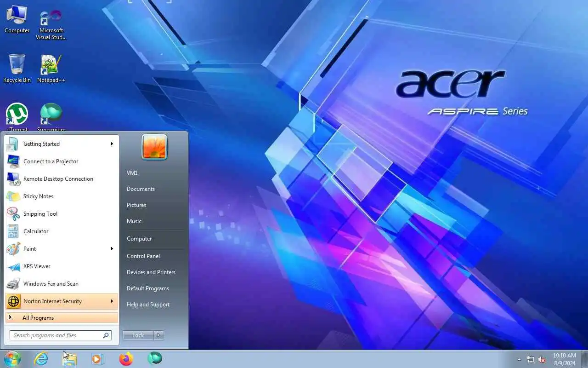Click the Getting Started icon in Start menu
Screen dimensions: 588x368
(13, 144)
